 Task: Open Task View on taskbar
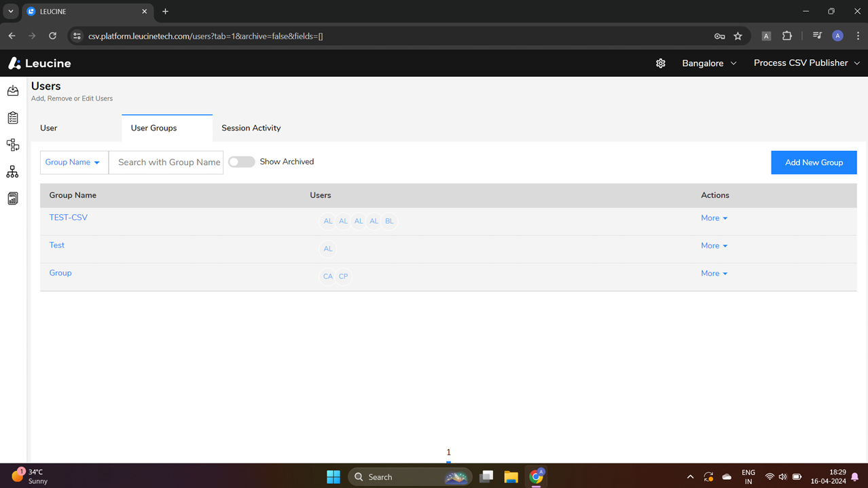tap(486, 477)
